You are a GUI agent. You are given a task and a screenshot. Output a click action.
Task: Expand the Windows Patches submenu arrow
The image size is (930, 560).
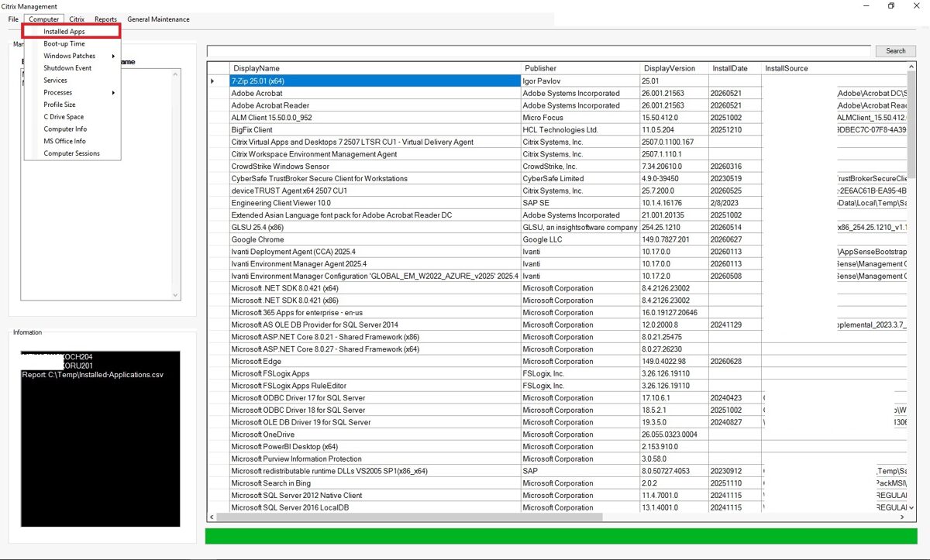(x=113, y=56)
